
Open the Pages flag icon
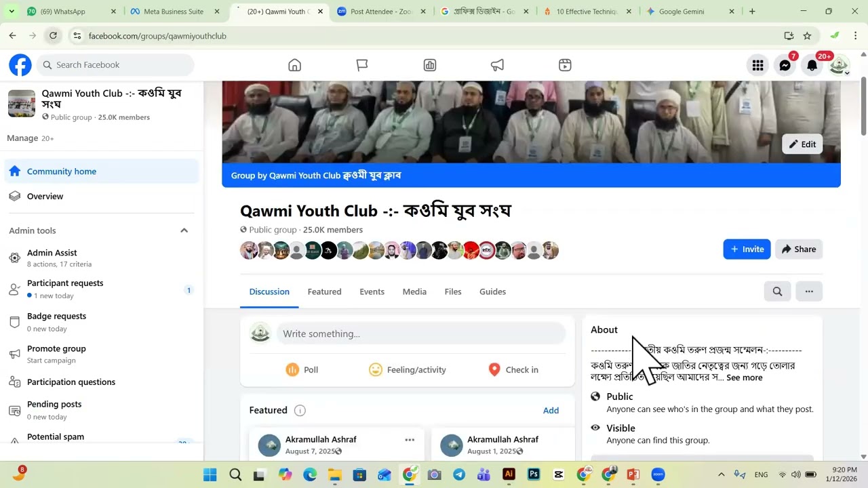362,65
